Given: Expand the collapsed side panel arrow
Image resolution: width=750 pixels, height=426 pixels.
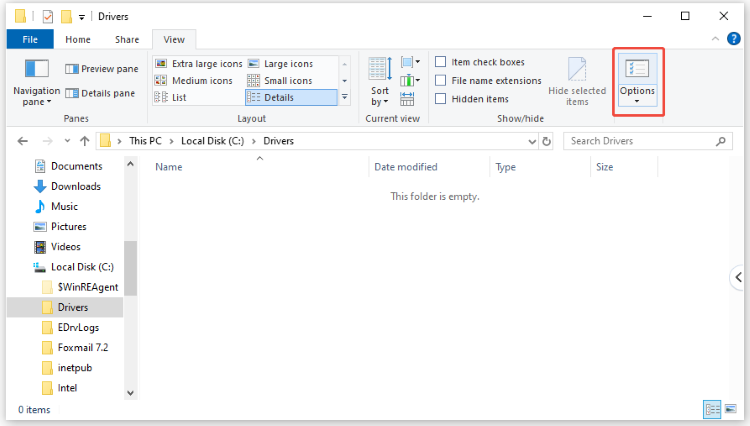Looking at the screenshot, I should [x=739, y=277].
